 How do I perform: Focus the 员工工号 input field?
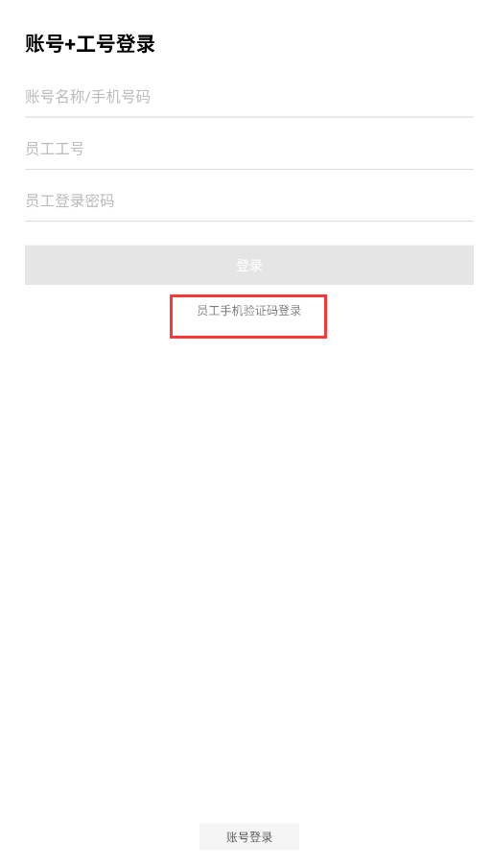(x=249, y=149)
